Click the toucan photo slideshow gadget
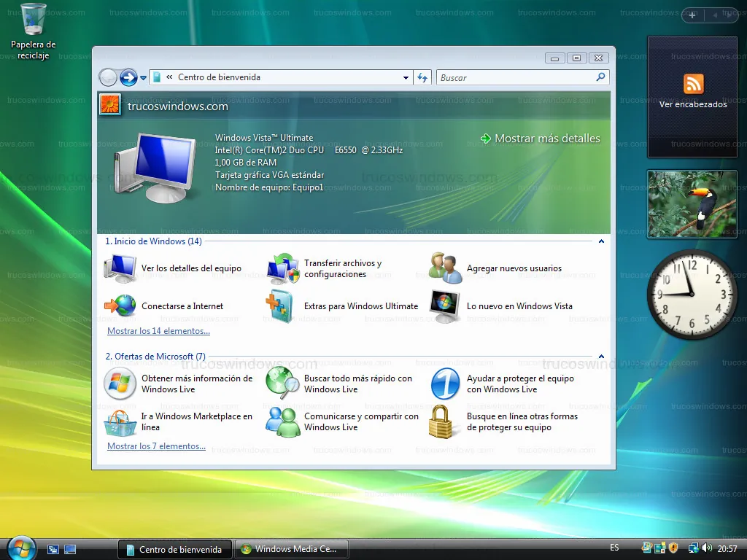Screen dimensions: 747x560 click(692, 204)
